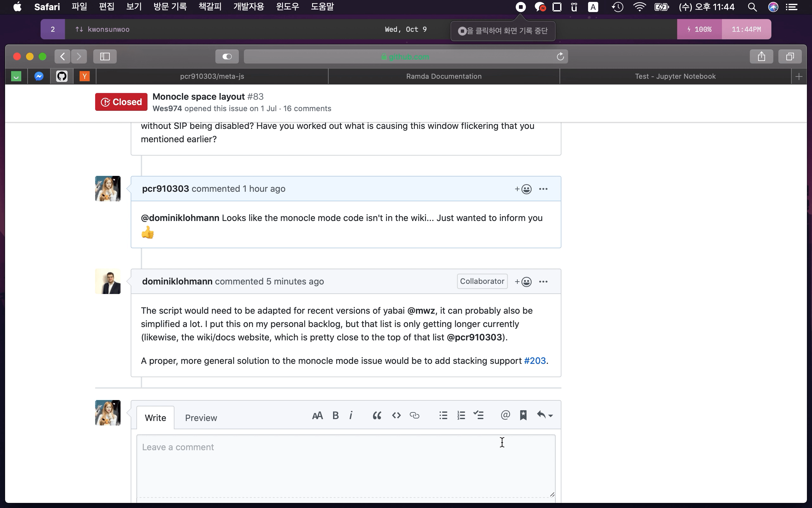Reload the GitHub page
This screenshot has height=508, width=812.
point(560,57)
